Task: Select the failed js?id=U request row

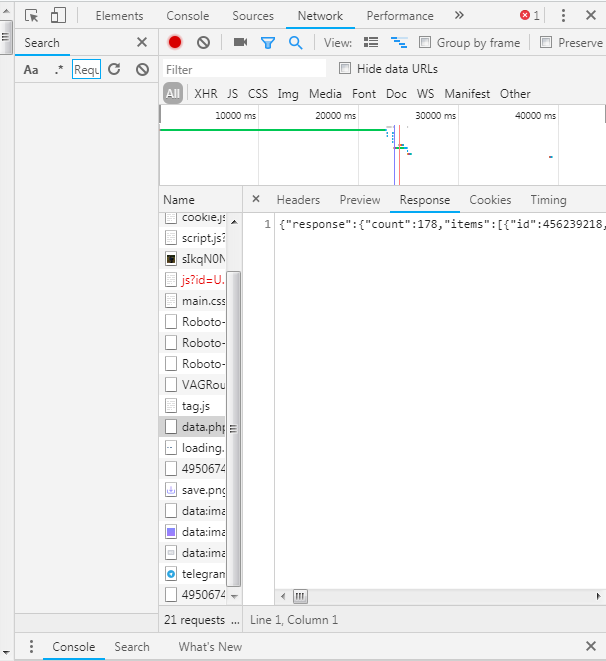Action: (x=193, y=279)
